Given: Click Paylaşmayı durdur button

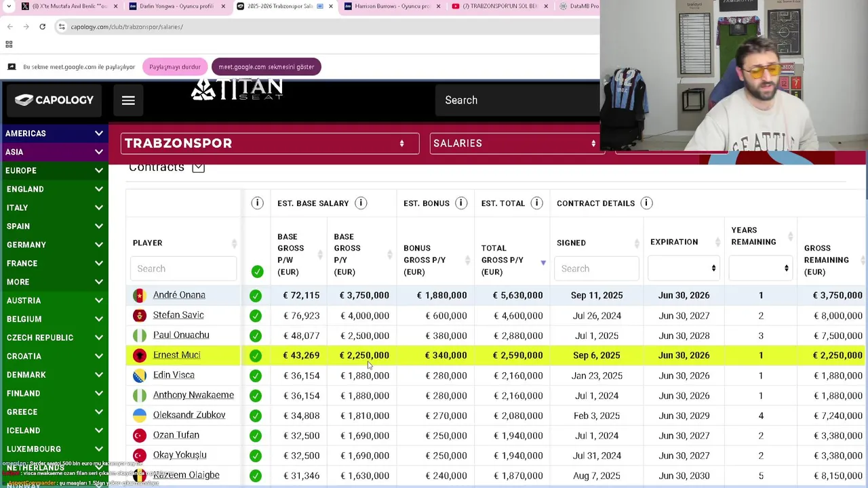Looking at the screenshot, I should pos(175,66).
